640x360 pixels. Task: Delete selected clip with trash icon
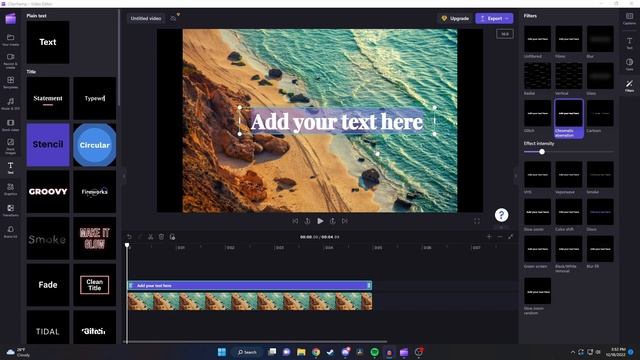tap(161, 237)
